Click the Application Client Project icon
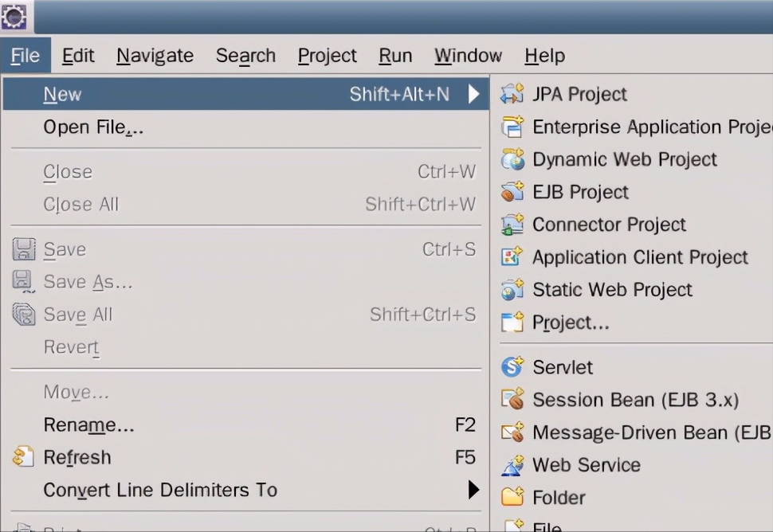 [512, 256]
